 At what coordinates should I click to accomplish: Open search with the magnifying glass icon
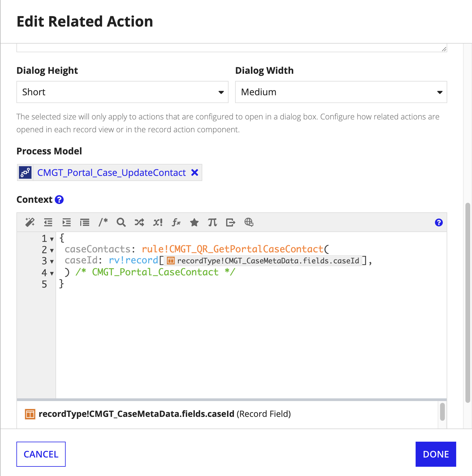coord(121,222)
